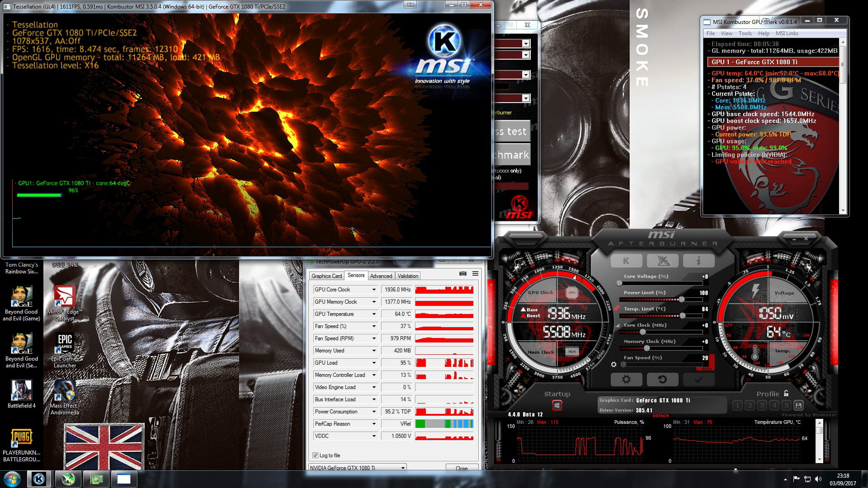Select the GPU-Z Sensors tab

(356, 275)
